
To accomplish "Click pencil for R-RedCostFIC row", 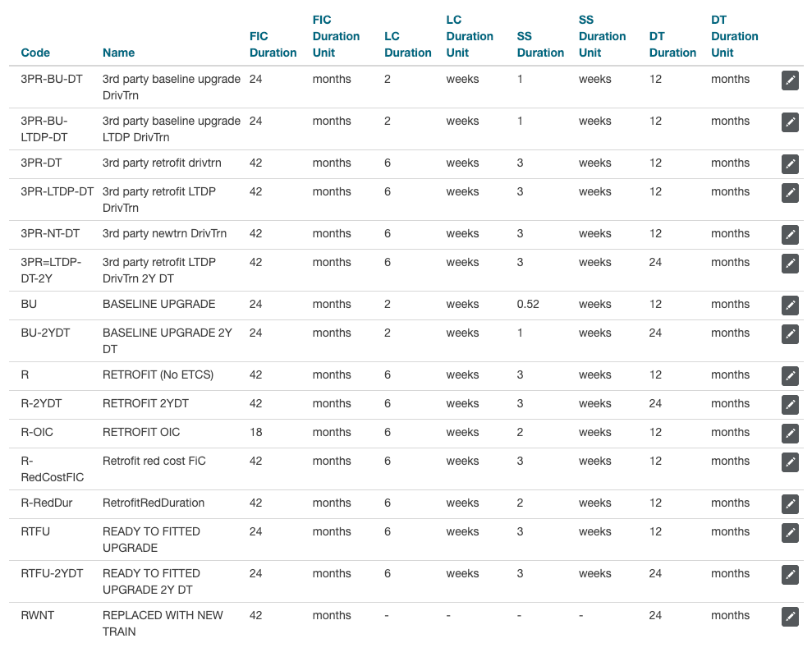I will tap(790, 462).
